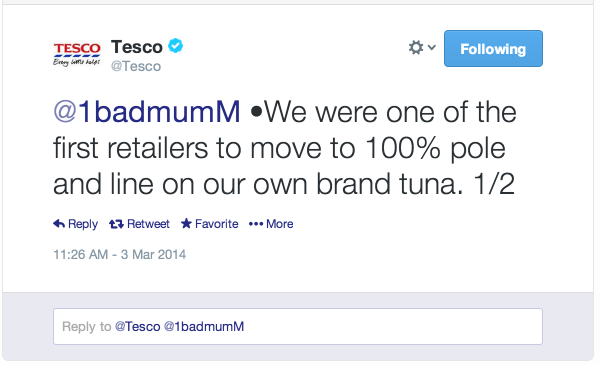600x365 pixels.
Task: Open the @1badmumM mention in the tweet
Action: click(x=147, y=112)
